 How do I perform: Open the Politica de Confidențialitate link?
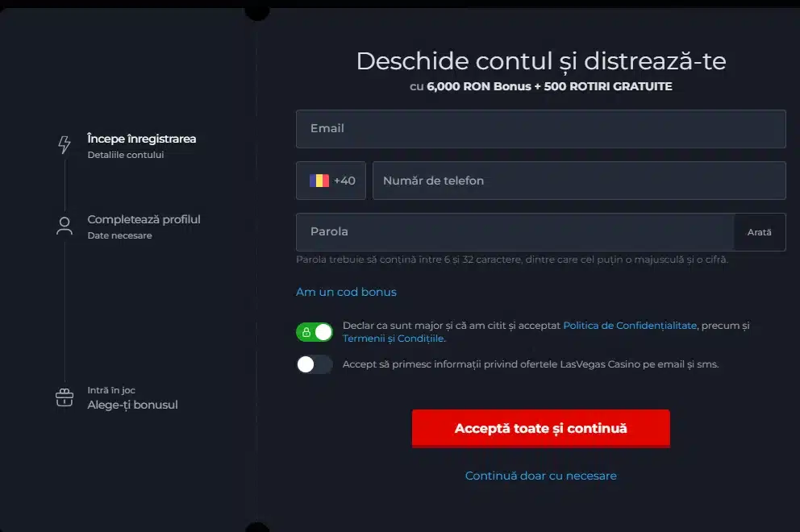pyautogui.click(x=629, y=326)
